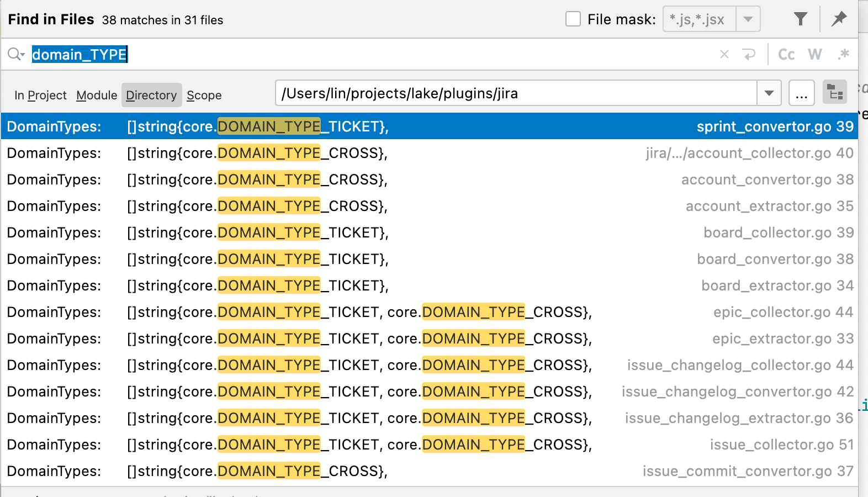
Task: Enable the File mask checkbox
Action: pyautogui.click(x=573, y=19)
